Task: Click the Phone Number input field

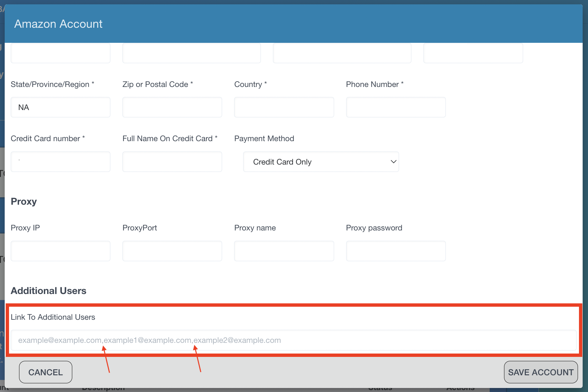Action: click(x=396, y=107)
